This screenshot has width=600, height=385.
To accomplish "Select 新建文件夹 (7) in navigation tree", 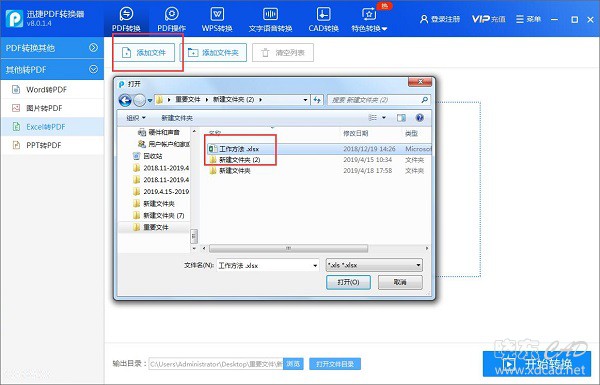I will tap(158, 215).
